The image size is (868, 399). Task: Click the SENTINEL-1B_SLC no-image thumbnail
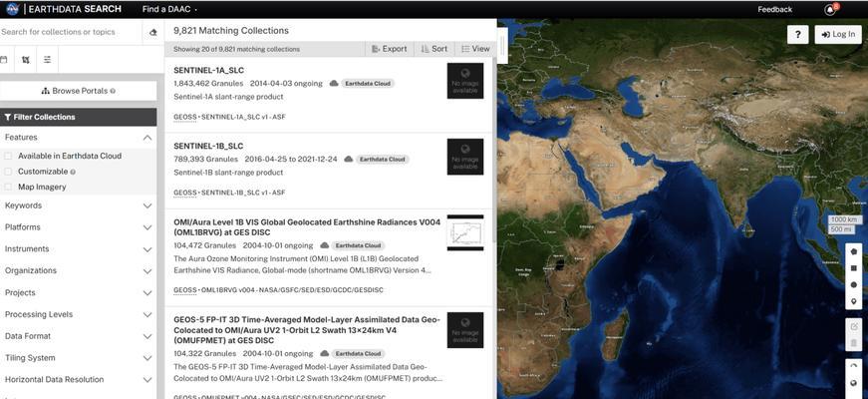(465, 157)
